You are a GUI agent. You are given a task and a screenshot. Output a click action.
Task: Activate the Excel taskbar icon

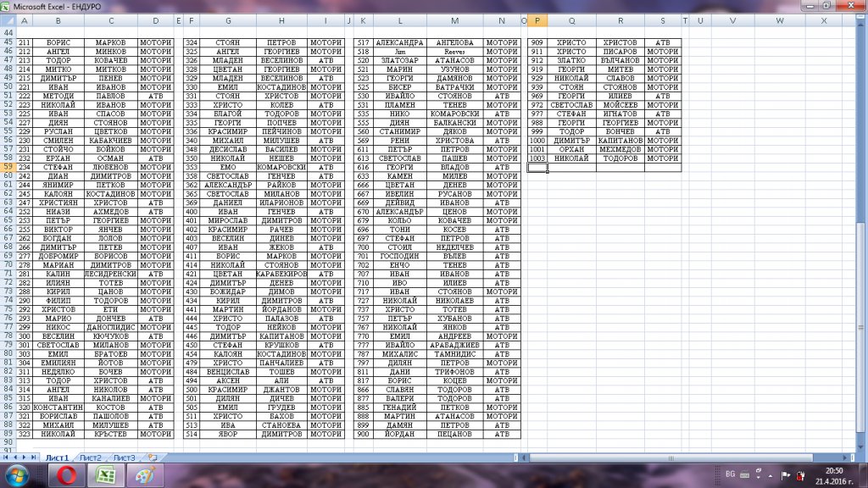click(106, 476)
